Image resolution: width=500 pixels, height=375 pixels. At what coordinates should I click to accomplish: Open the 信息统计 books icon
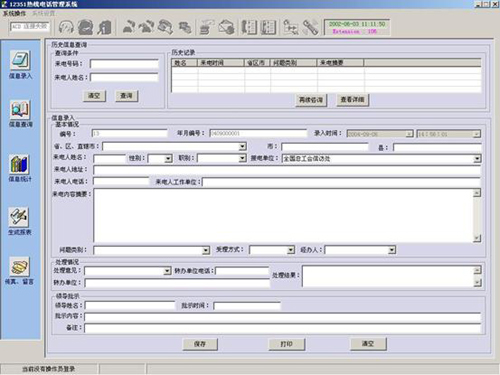[20, 164]
